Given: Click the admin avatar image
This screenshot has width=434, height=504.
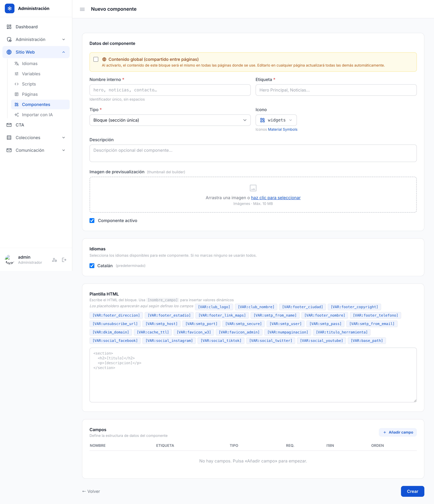Looking at the screenshot, I should tap(9, 260).
